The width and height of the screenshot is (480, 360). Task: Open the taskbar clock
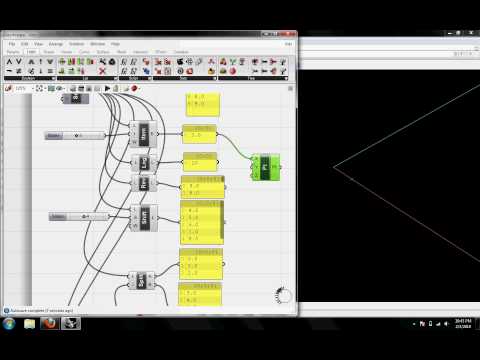[463, 324]
